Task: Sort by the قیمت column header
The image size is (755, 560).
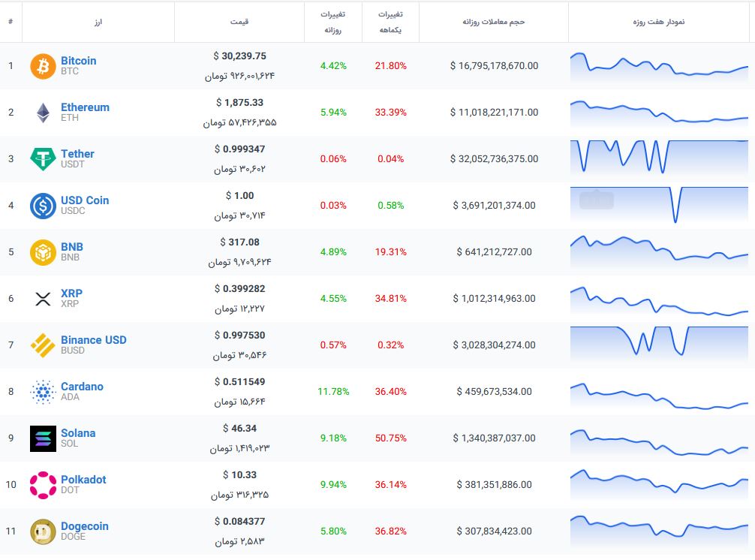Action: coord(239,22)
